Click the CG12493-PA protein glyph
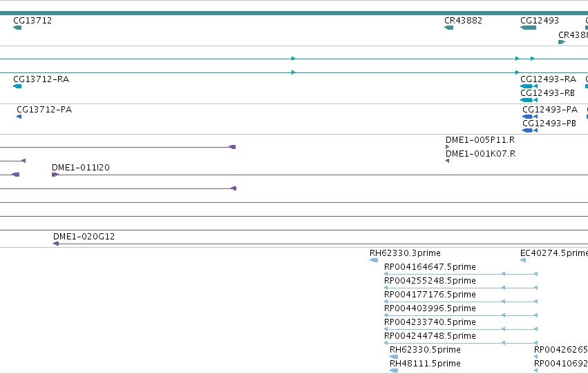Screen dimensions: 588x374 [x=530, y=117]
